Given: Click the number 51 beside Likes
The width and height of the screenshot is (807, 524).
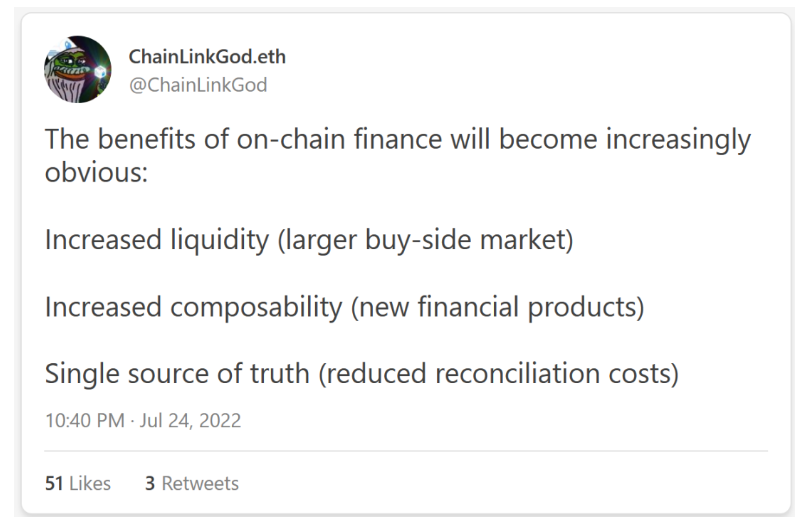Looking at the screenshot, I should pyautogui.click(x=54, y=483).
